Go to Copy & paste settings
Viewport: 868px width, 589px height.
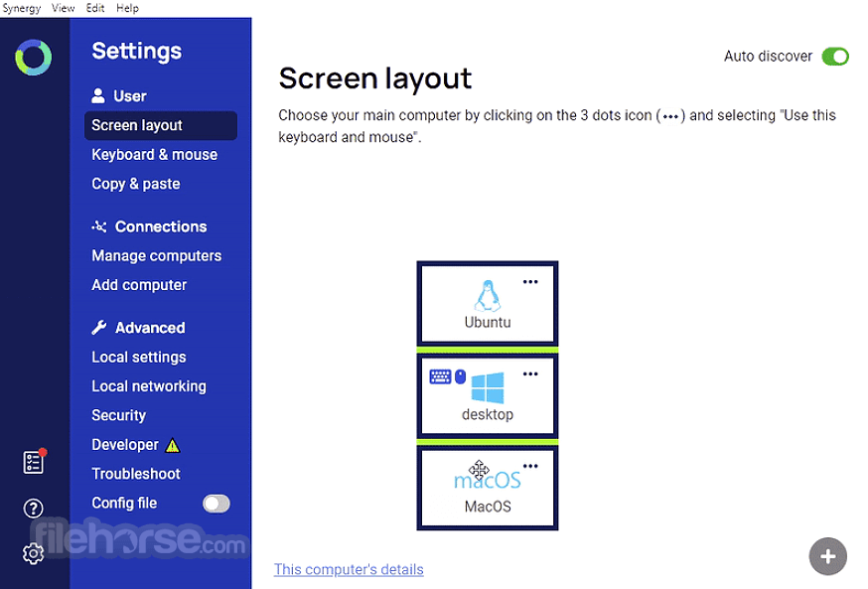[x=136, y=184]
